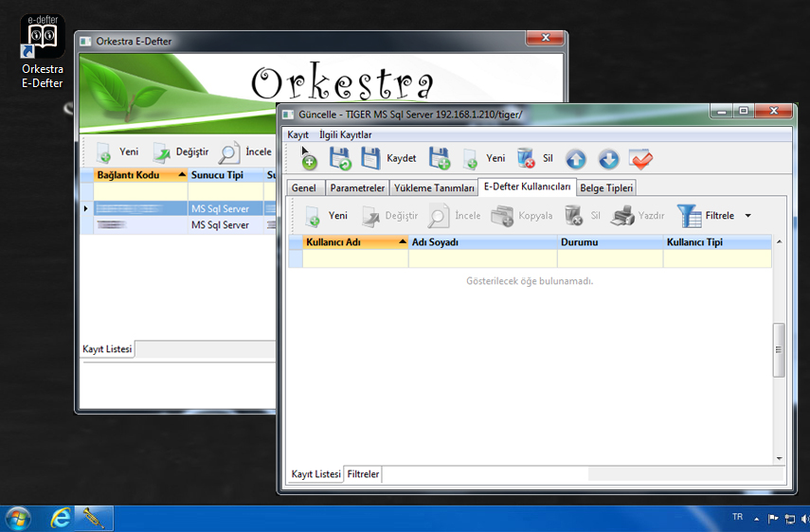Click the Kullanıcı Adı filter row cell

pos(355,258)
